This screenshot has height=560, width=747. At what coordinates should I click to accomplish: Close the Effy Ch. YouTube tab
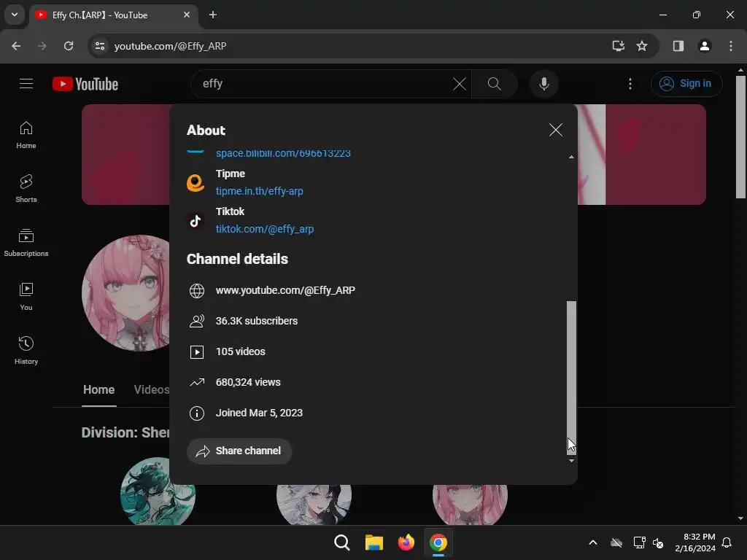coord(187,15)
